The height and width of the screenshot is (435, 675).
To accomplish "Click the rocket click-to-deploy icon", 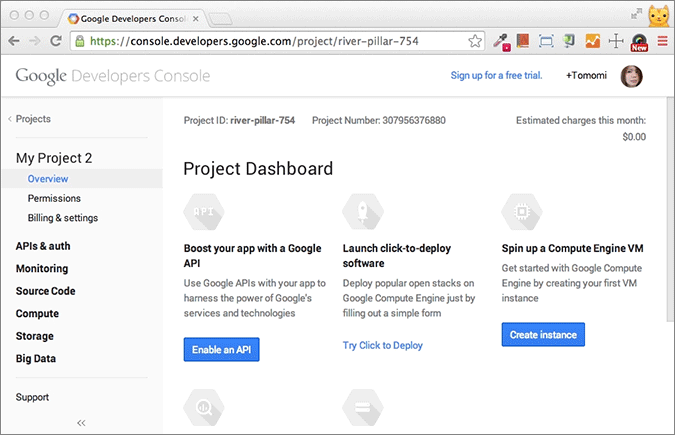I will coord(361,211).
